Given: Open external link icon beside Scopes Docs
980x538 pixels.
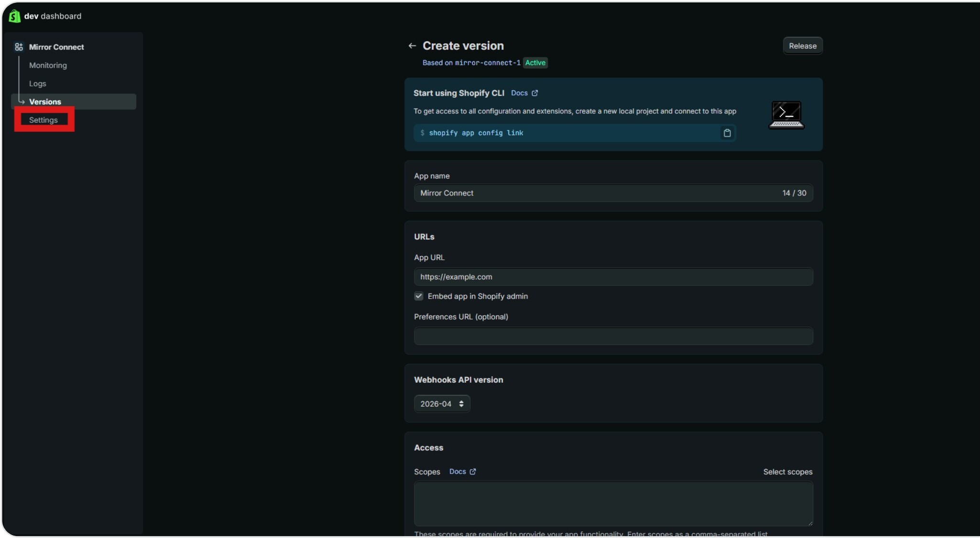Looking at the screenshot, I should point(473,472).
